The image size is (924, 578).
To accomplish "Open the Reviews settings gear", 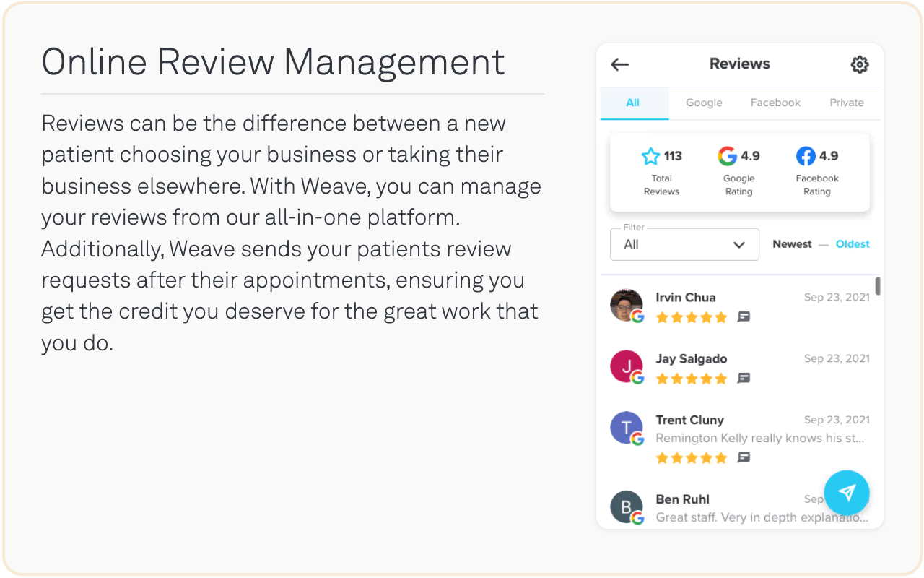I will click(859, 64).
